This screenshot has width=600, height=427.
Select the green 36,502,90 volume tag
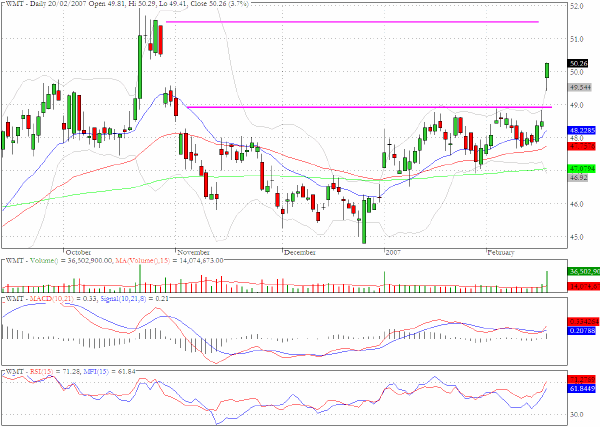pyautogui.click(x=584, y=271)
